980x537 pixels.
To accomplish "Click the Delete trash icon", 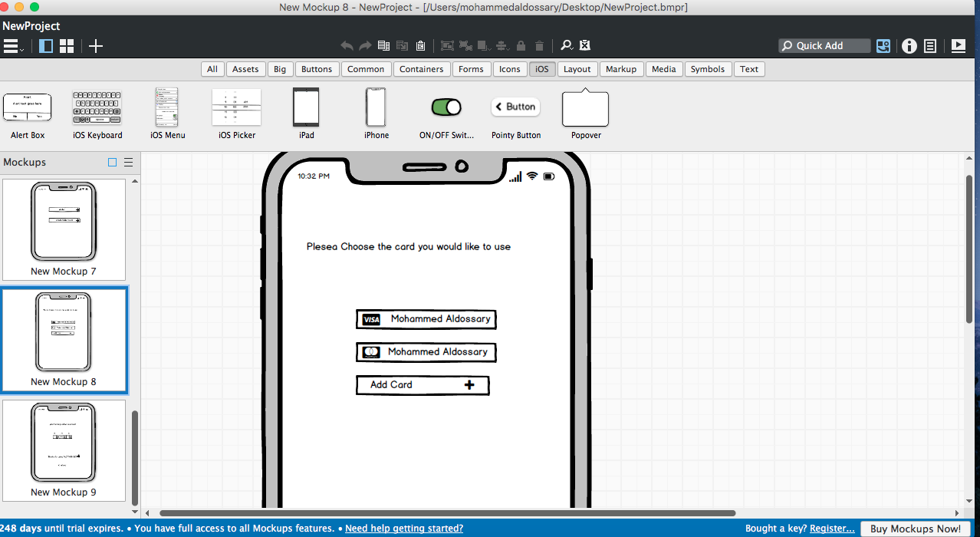I will click(540, 46).
